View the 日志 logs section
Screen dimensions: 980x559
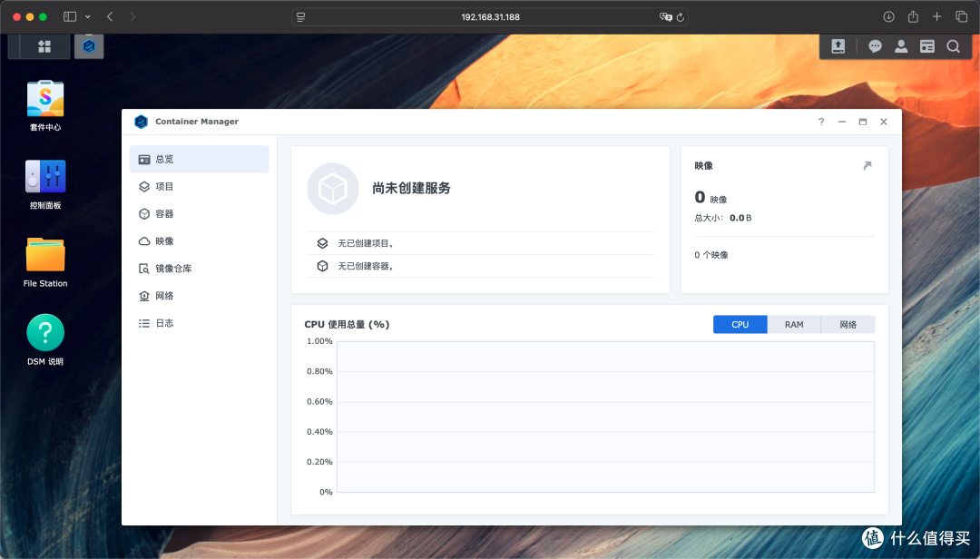pyautogui.click(x=166, y=322)
